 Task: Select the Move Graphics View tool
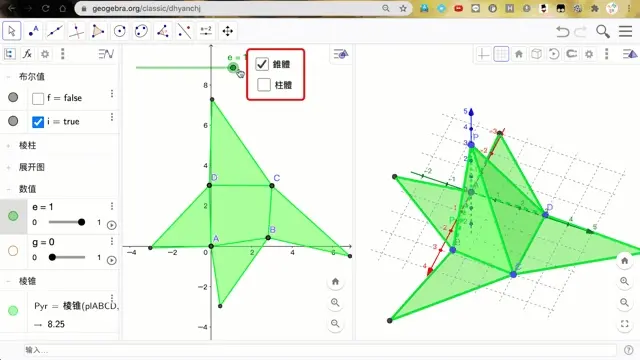tap(228, 31)
